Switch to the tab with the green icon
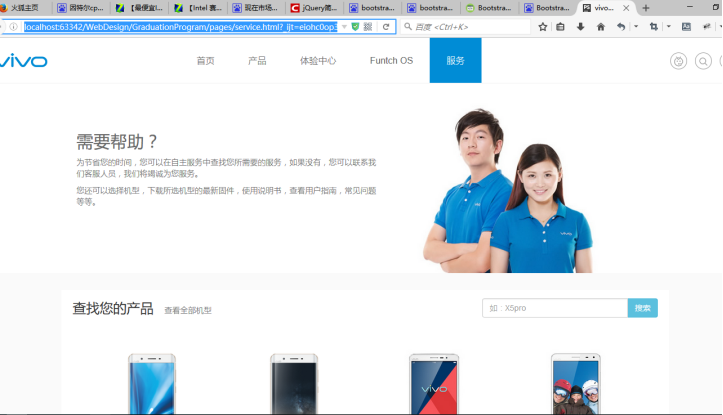The width and height of the screenshot is (723, 415). click(489, 8)
